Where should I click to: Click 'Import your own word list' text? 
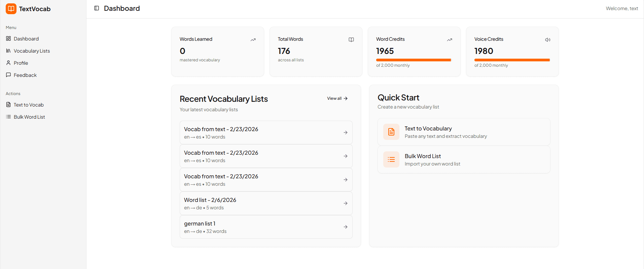[x=432, y=164]
